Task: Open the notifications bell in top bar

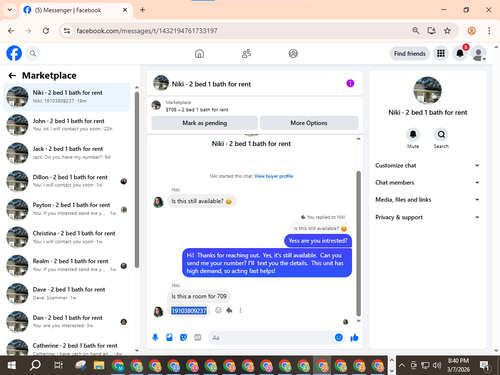Action: 460,53
